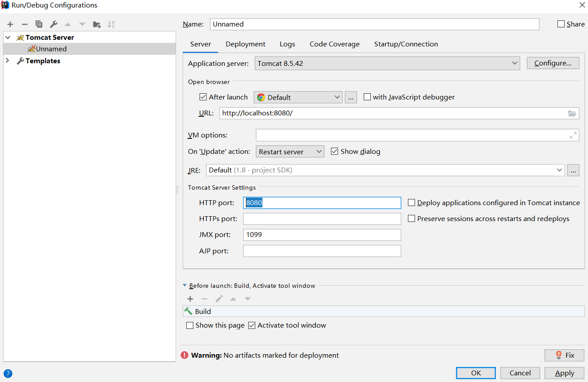The image size is (588, 382).
Task: Open folder browse icon in URL field
Action: click(572, 114)
